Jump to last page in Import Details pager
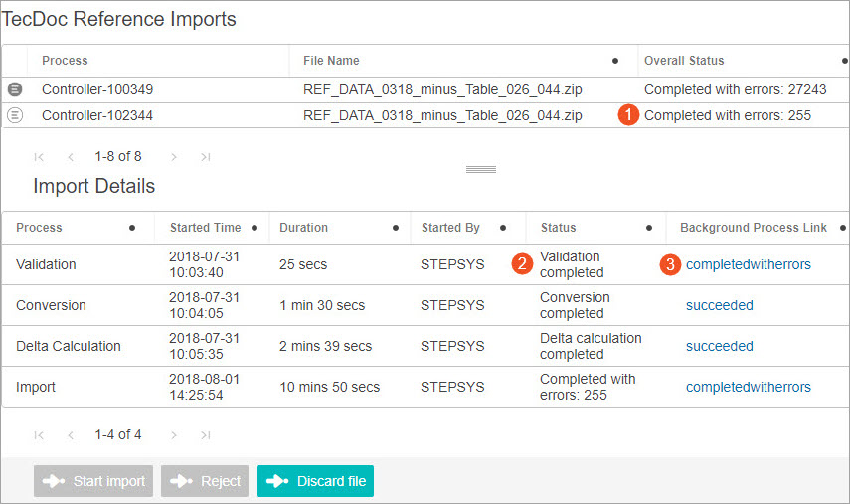This screenshot has width=850, height=504. coord(206,435)
